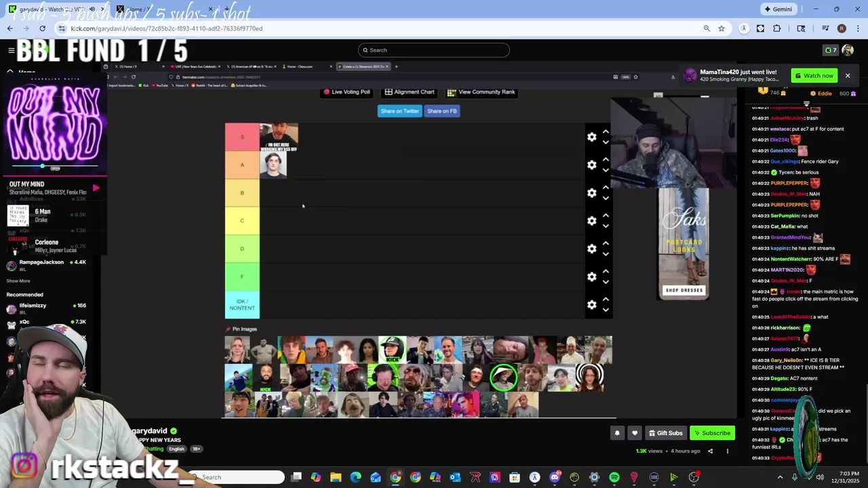
Task: Open the Kick hamburger sidebar menu
Action: [11, 50]
